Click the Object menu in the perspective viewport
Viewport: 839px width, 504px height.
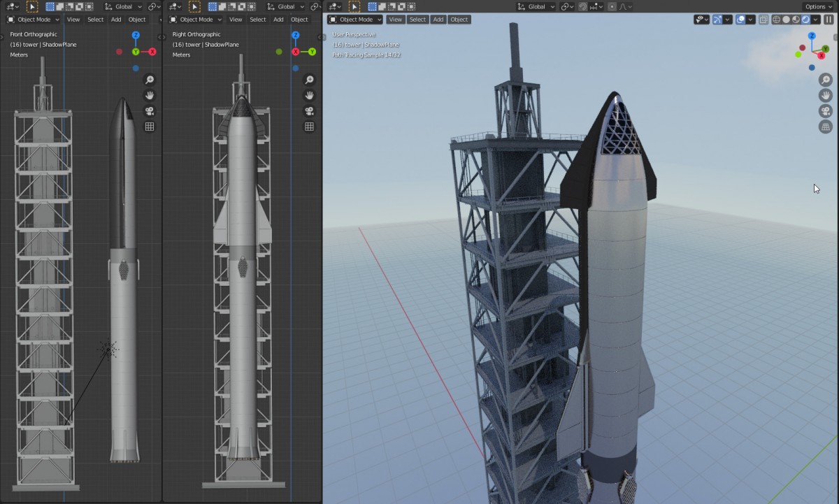pyautogui.click(x=459, y=20)
